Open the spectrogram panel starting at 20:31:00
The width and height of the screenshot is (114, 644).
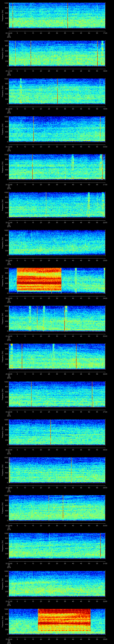click(57, 584)
